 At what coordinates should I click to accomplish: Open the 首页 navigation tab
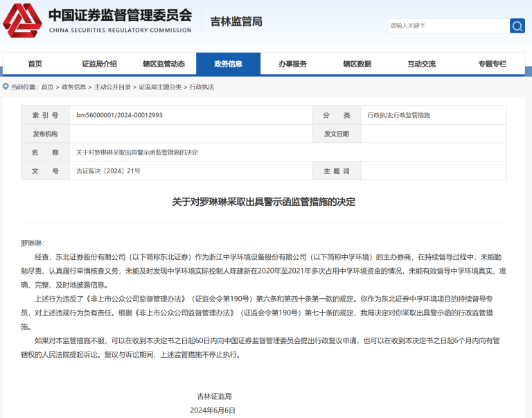35,64
